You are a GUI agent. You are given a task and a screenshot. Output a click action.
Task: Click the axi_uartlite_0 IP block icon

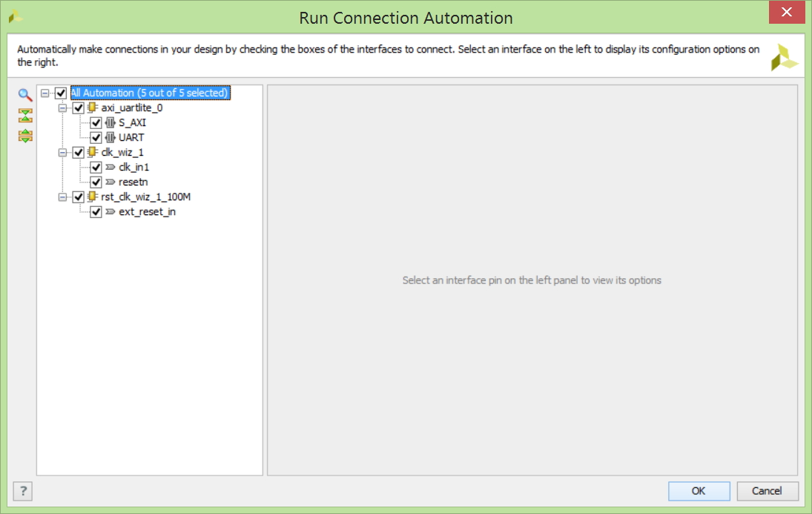pos(92,108)
